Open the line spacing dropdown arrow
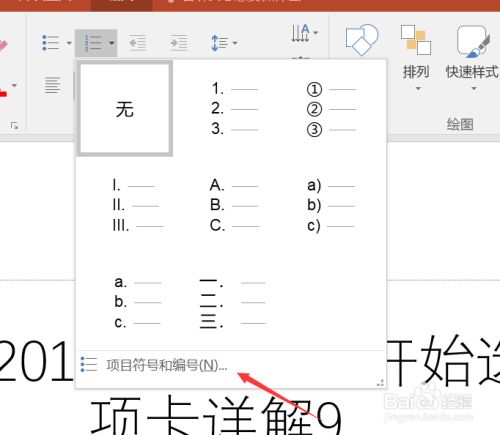500x435 pixels. [235, 43]
